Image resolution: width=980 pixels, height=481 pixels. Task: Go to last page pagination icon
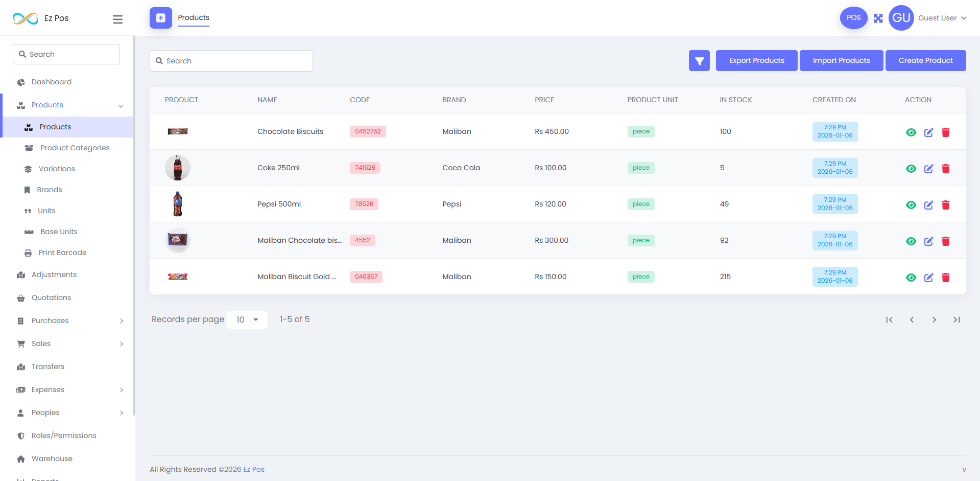coord(957,320)
